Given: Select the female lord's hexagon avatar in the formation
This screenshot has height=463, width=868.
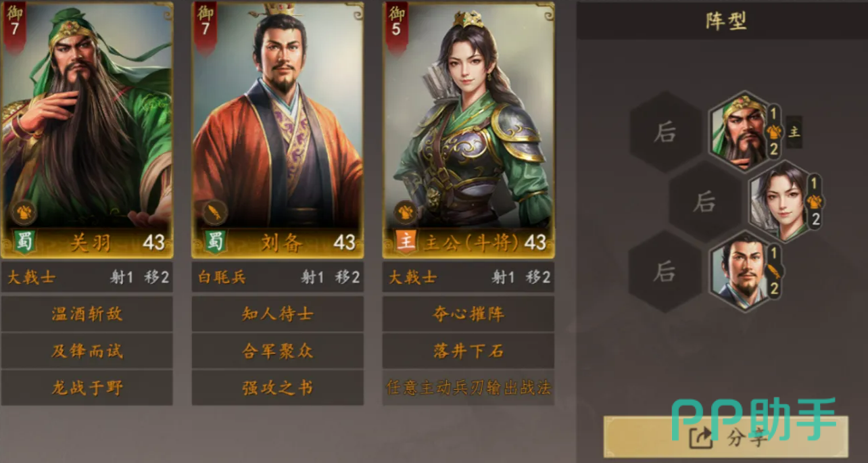Looking at the screenshot, I should pyautogui.click(x=777, y=201).
